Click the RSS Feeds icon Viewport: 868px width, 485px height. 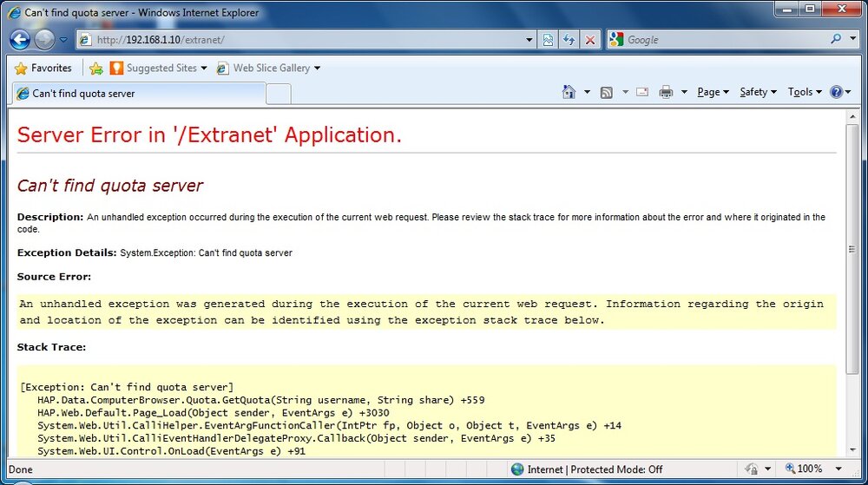(x=606, y=92)
